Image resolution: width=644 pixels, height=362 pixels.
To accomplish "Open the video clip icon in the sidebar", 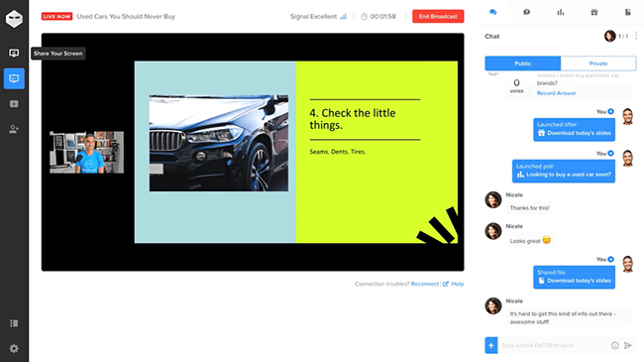I will pyautogui.click(x=14, y=104).
